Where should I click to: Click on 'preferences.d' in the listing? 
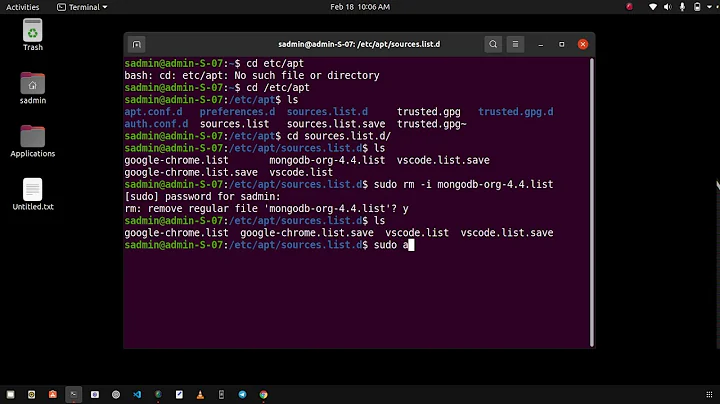(237, 112)
